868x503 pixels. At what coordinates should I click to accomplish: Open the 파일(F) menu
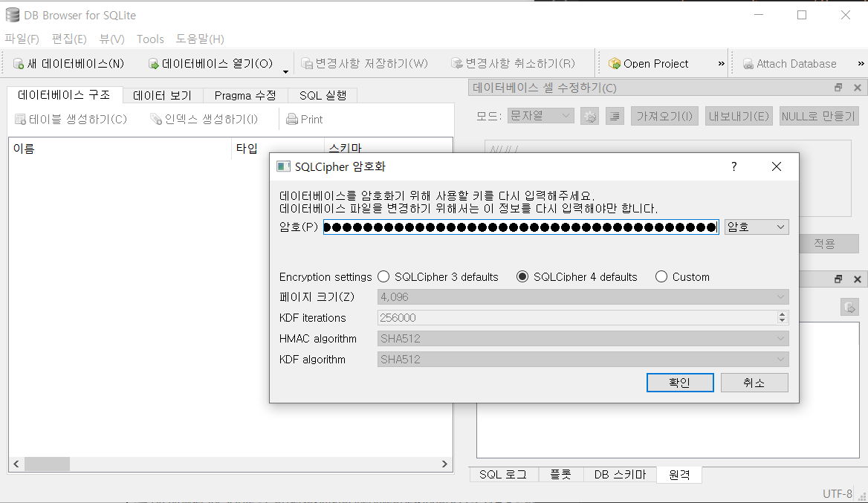coord(22,39)
